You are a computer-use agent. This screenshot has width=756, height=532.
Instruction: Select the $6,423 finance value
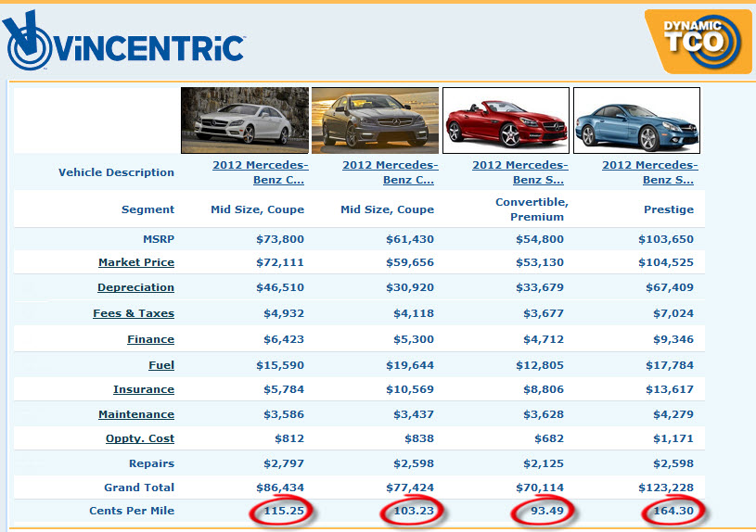[x=284, y=339]
